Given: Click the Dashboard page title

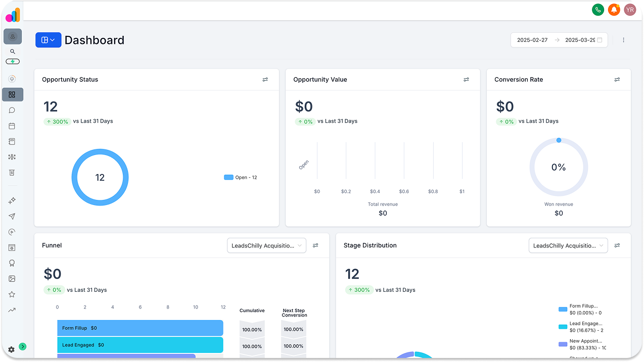Looking at the screenshot, I should [95, 40].
